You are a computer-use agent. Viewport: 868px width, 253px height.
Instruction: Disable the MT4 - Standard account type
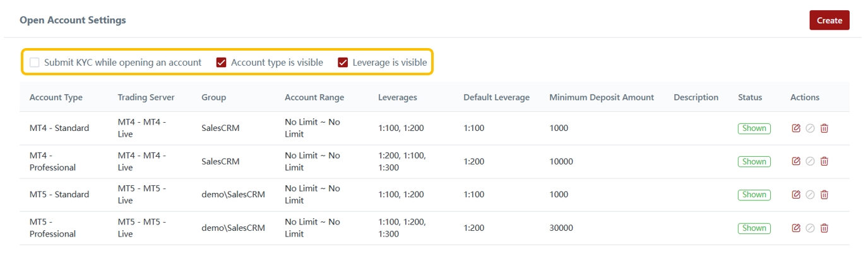811,128
